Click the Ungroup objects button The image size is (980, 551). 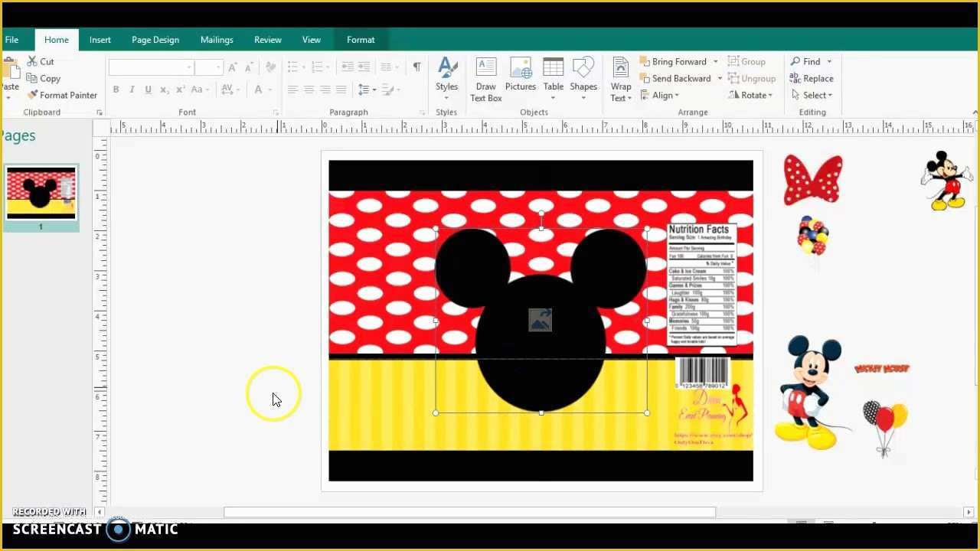[752, 78]
